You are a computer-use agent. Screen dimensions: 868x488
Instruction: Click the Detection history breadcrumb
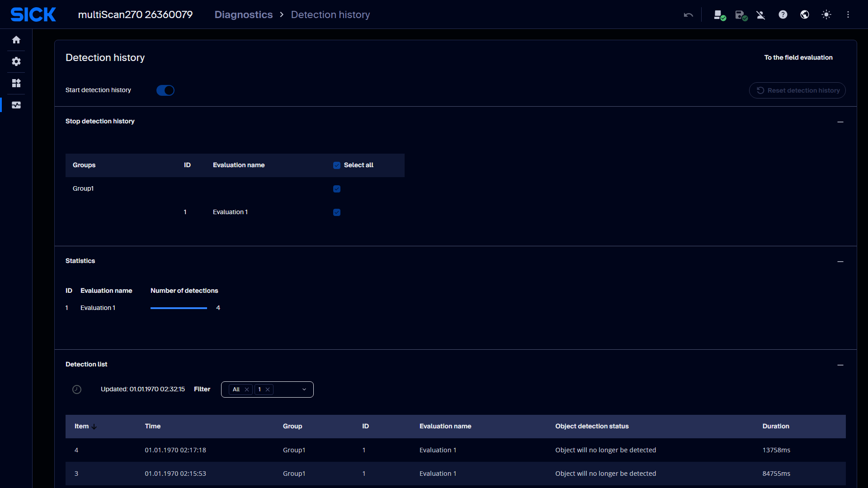tap(330, 14)
